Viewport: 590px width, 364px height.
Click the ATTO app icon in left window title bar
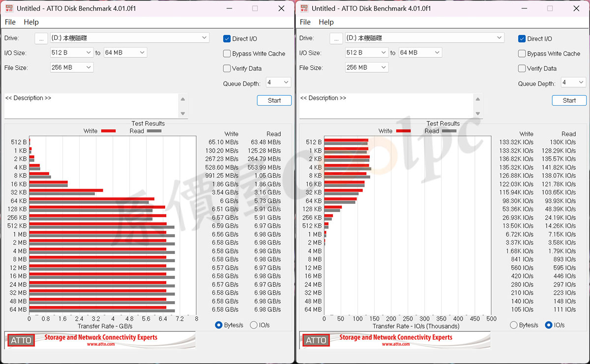point(9,8)
